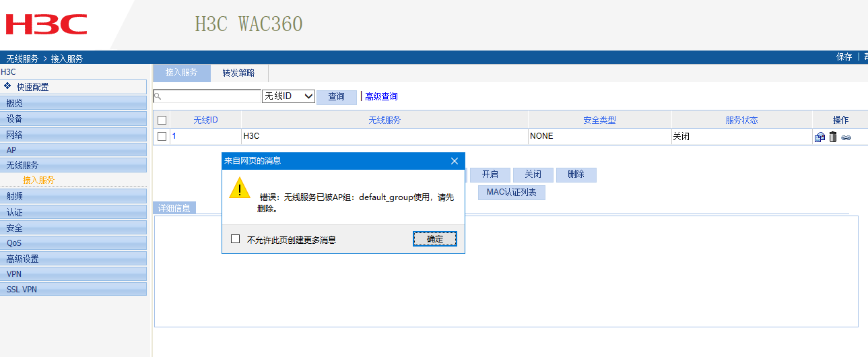Expand the VPN sidebar menu

click(x=73, y=274)
